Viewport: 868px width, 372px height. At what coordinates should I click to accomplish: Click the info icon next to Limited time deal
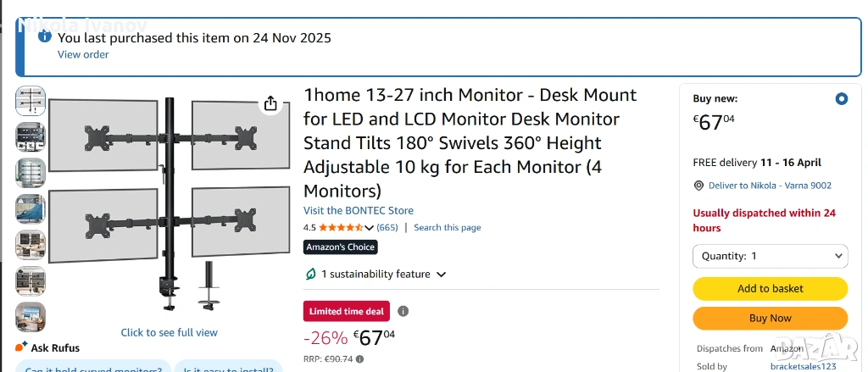[x=403, y=311]
